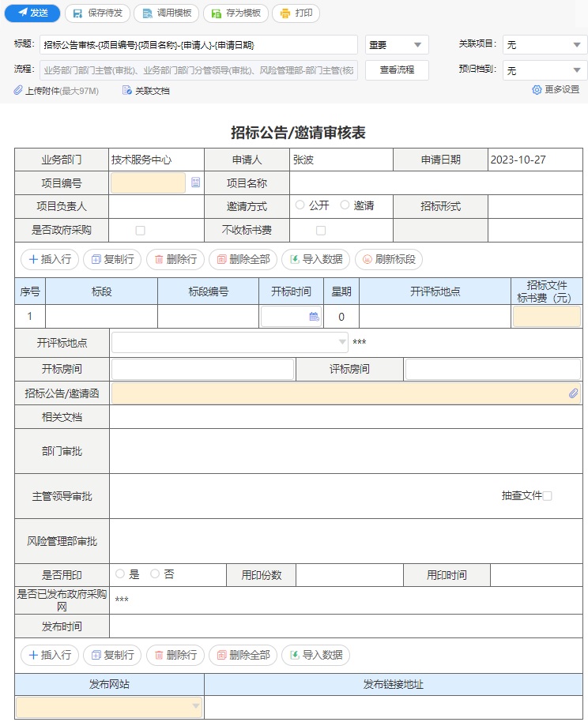Click the 流程 workflow text field
The image size is (588, 722).
click(x=198, y=70)
